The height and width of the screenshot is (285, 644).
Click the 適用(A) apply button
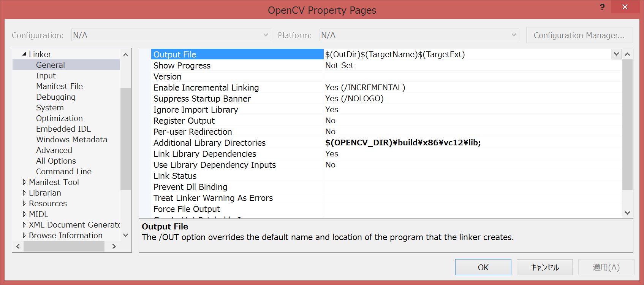(x=606, y=267)
